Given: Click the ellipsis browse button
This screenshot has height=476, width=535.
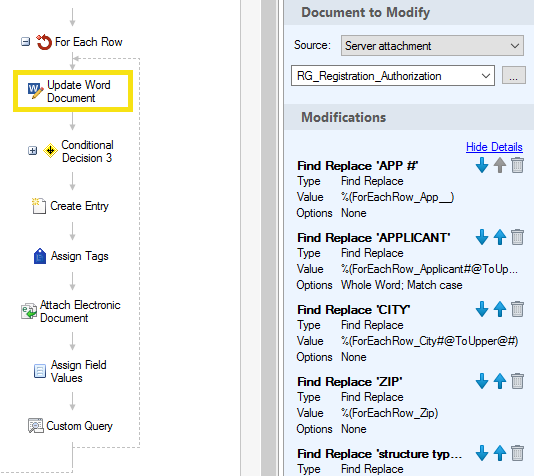Looking at the screenshot, I should tap(514, 75).
